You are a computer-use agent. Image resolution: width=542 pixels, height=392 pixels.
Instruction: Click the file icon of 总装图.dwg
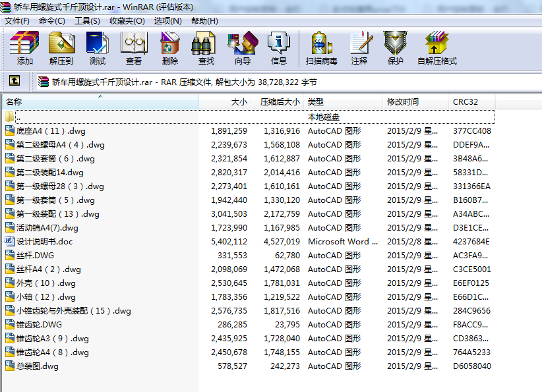[10, 366]
